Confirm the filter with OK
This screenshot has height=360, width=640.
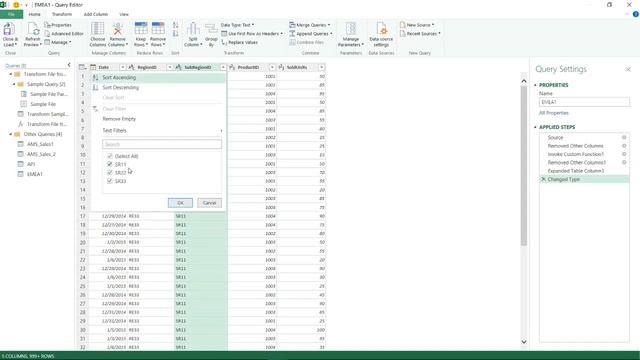[180, 203]
